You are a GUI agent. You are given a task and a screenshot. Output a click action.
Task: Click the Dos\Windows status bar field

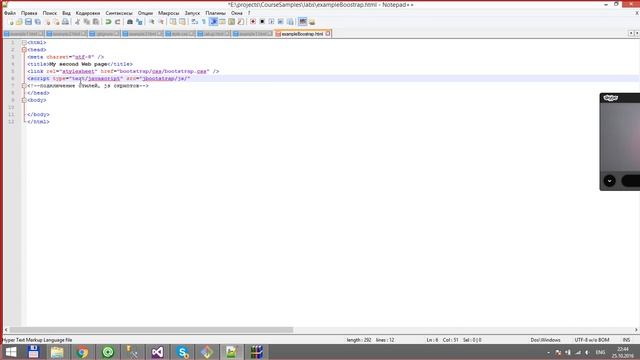pos(545,340)
